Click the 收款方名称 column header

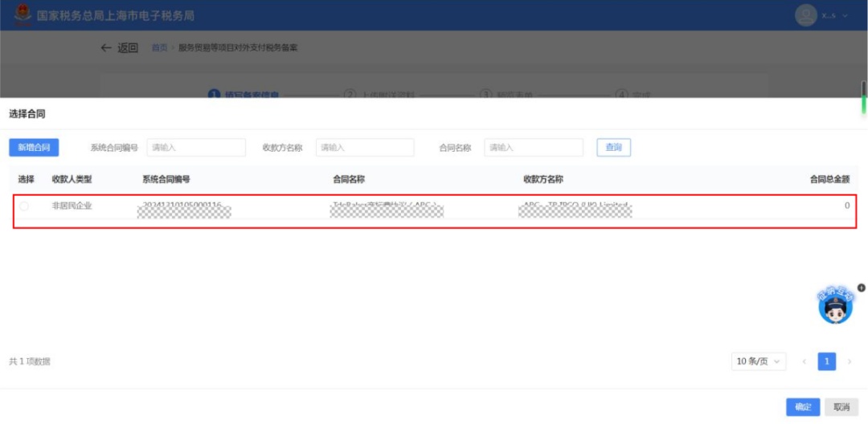543,180
